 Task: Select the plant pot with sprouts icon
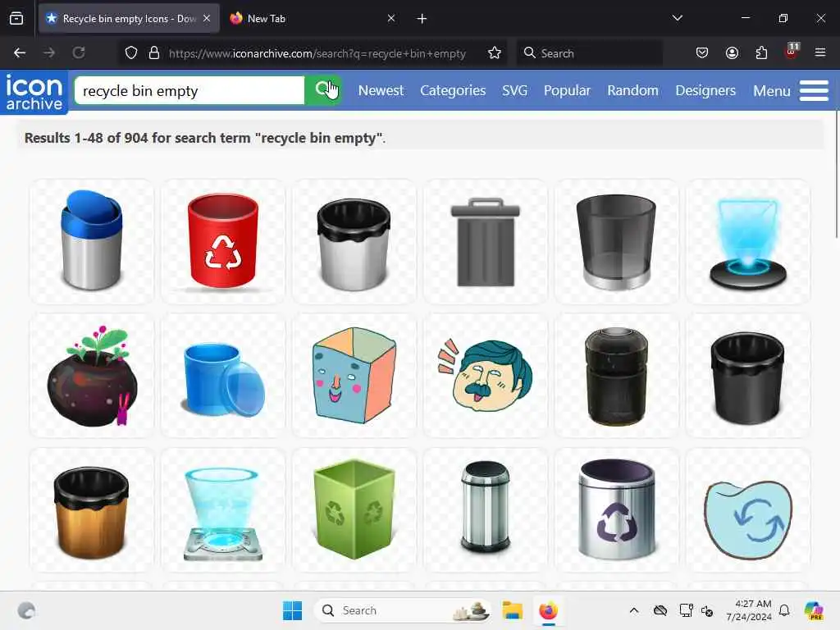point(92,376)
